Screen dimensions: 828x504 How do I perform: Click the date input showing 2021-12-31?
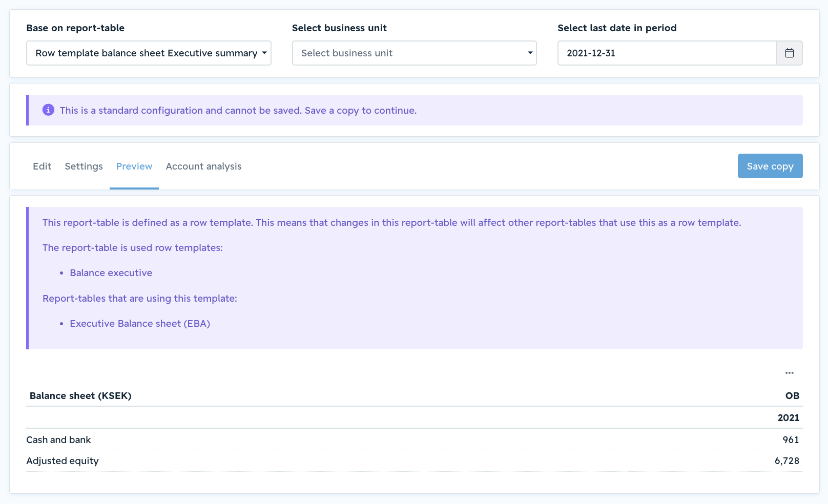click(667, 53)
